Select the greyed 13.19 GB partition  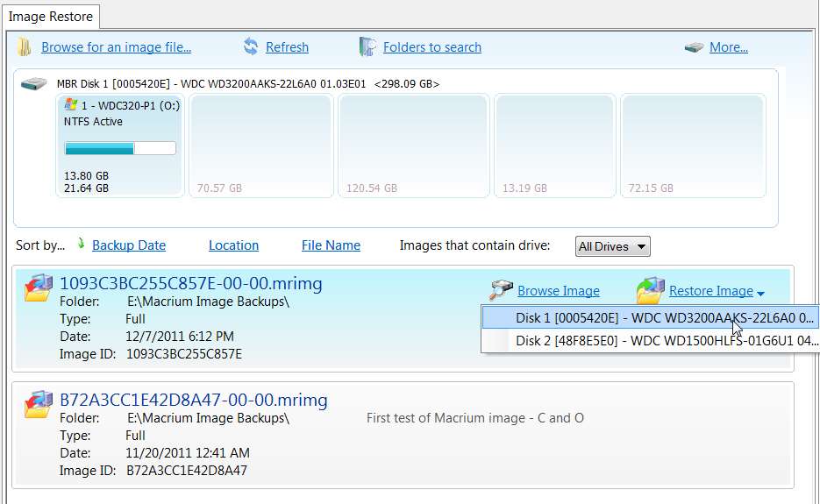point(555,146)
